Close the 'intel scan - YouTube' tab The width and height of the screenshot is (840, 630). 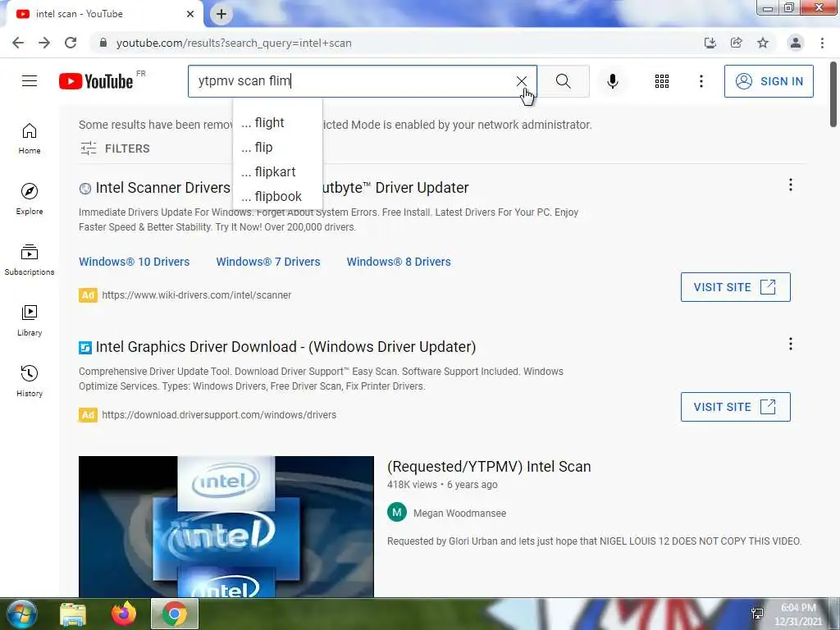coord(190,14)
